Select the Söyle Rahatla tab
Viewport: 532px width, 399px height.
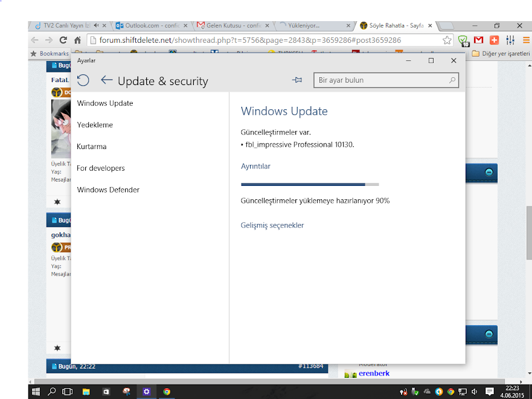(x=396, y=25)
